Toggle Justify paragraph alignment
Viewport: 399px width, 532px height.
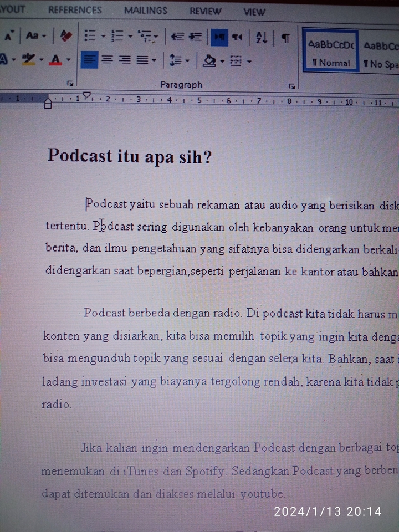142,60
